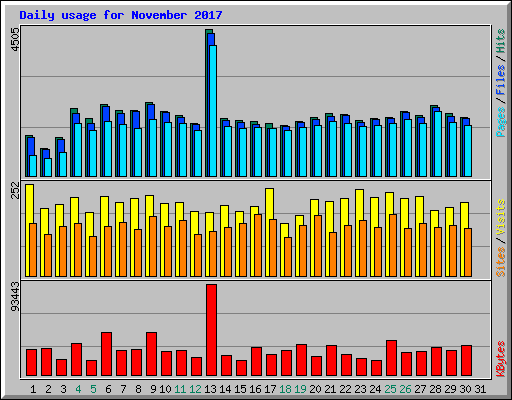Click the "Daily usage for November 2017" title
The width and height of the screenshot is (512, 400).
tap(121, 15)
